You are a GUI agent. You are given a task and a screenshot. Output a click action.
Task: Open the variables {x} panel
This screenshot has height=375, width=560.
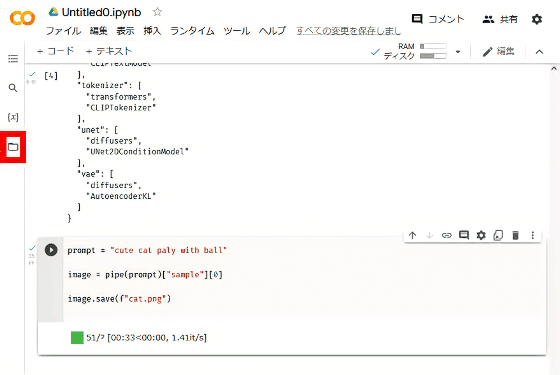click(13, 117)
